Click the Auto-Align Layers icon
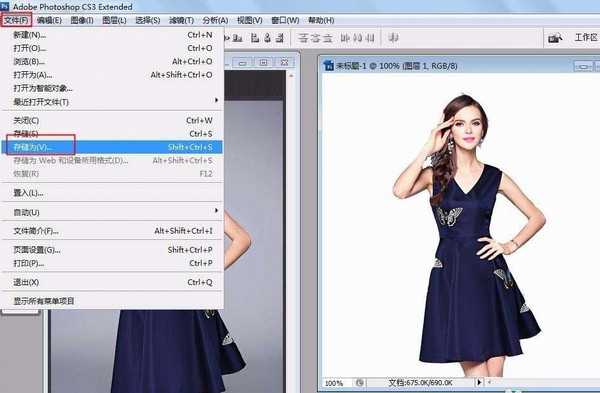 tap(393, 38)
